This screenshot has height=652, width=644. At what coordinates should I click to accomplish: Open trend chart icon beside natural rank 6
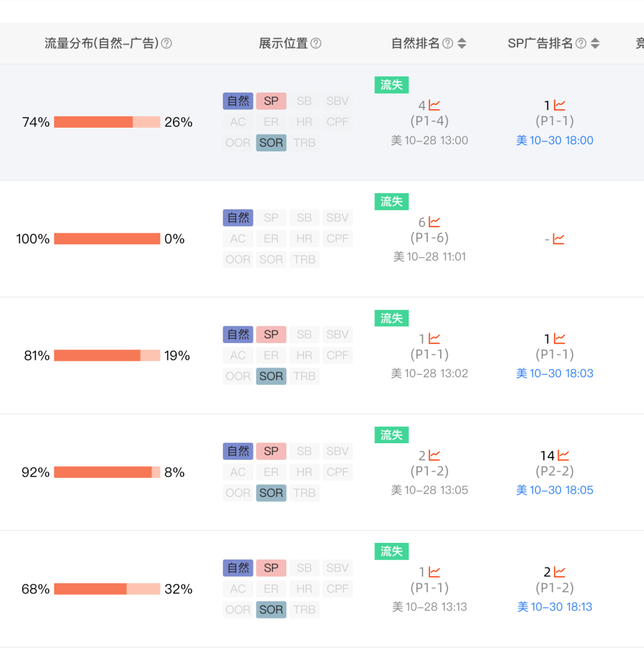(434, 222)
